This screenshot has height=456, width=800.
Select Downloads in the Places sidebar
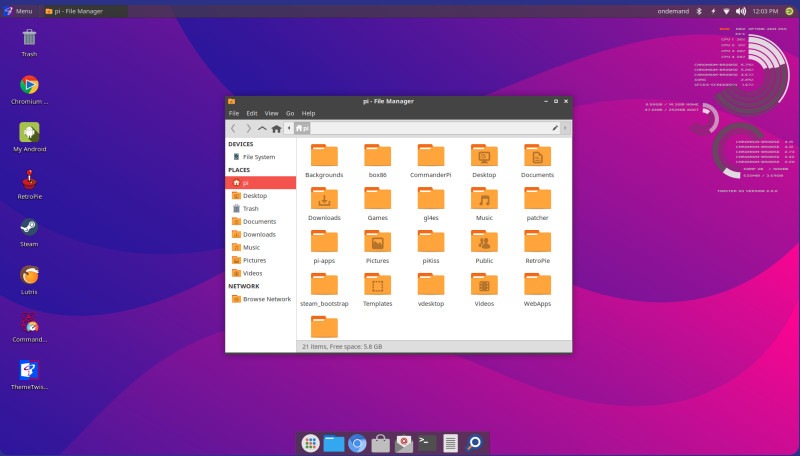tap(258, 234)
